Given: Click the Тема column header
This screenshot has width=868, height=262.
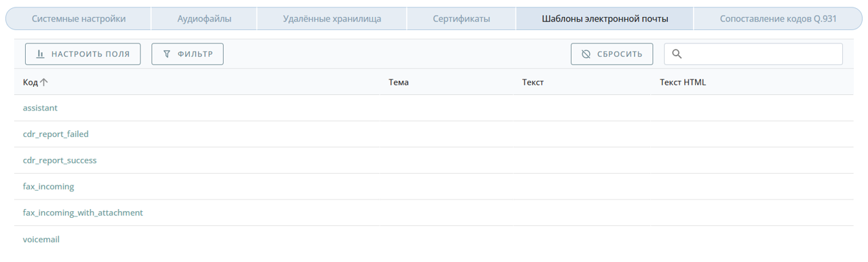Looking at the screenshot, I should coord(399,82).
